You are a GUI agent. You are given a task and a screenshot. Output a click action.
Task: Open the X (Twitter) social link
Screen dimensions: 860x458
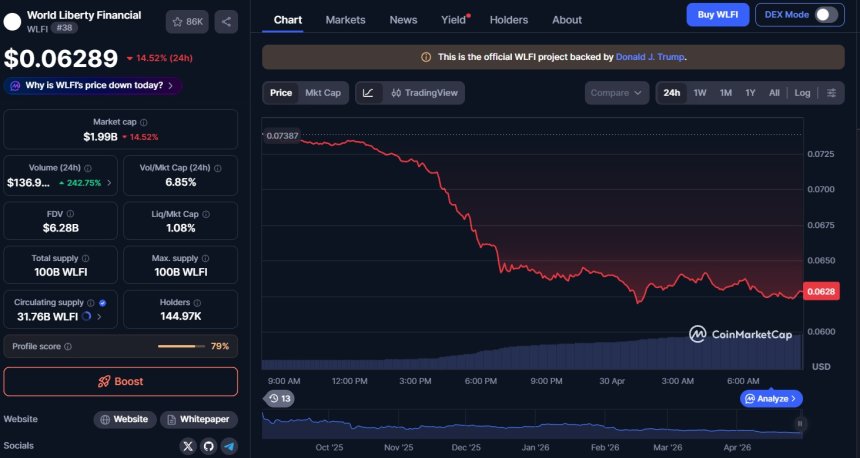(x=188, y=446)
